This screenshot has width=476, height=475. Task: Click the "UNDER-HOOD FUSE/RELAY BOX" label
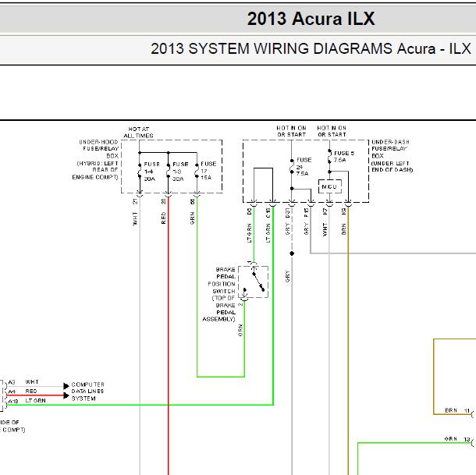coord(98,149)
